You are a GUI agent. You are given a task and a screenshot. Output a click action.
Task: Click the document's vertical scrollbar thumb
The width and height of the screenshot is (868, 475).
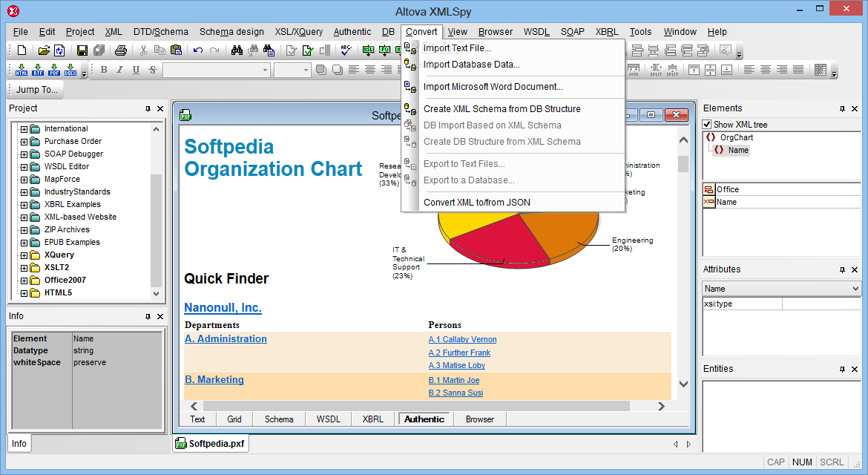(x=683, y=164)
